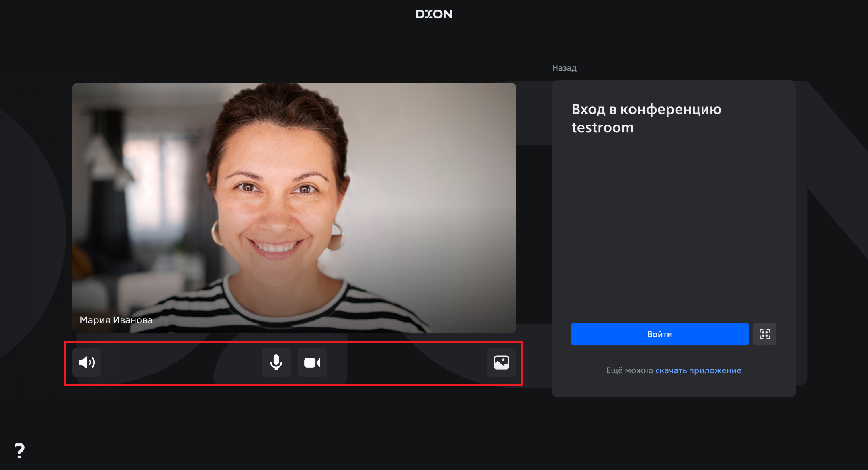Click the Вход в конференцию heading
868x470 pixels.
pyautogui.click(x=646, y=109)
